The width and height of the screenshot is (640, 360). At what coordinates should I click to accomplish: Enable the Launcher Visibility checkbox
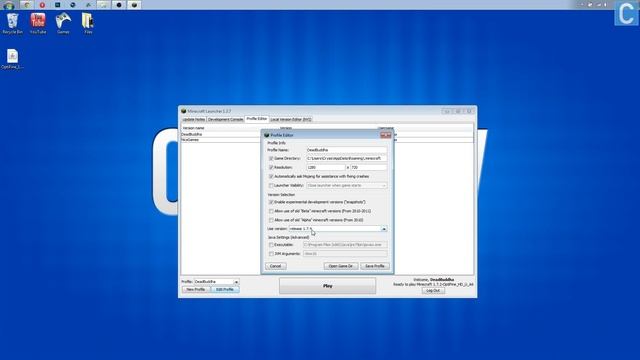(x=271, y=185)
